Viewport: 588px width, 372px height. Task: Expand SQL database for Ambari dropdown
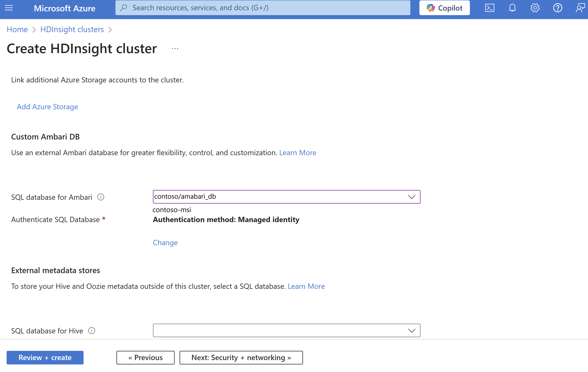pos(411,197)
